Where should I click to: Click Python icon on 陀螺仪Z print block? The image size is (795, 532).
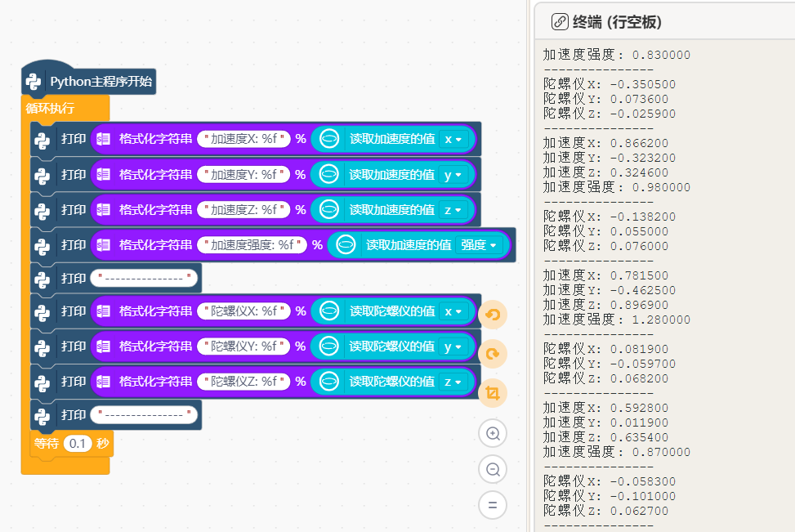tap(42, 382)
